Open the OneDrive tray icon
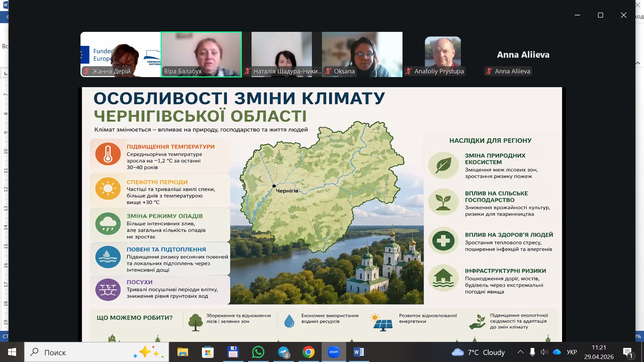Image resolution: width=644 pixels, height=362 pixels. pos(557,352)
